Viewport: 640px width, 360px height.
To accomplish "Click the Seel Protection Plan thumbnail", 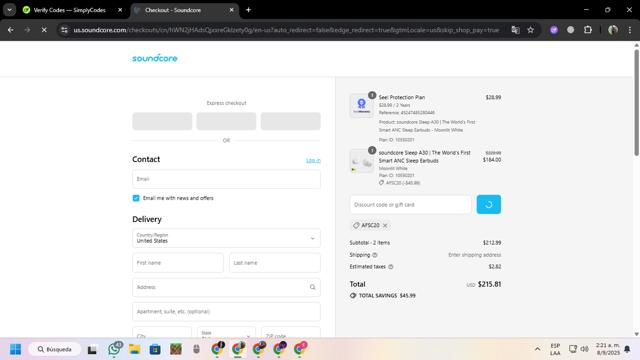I will [x=362, y=106].
